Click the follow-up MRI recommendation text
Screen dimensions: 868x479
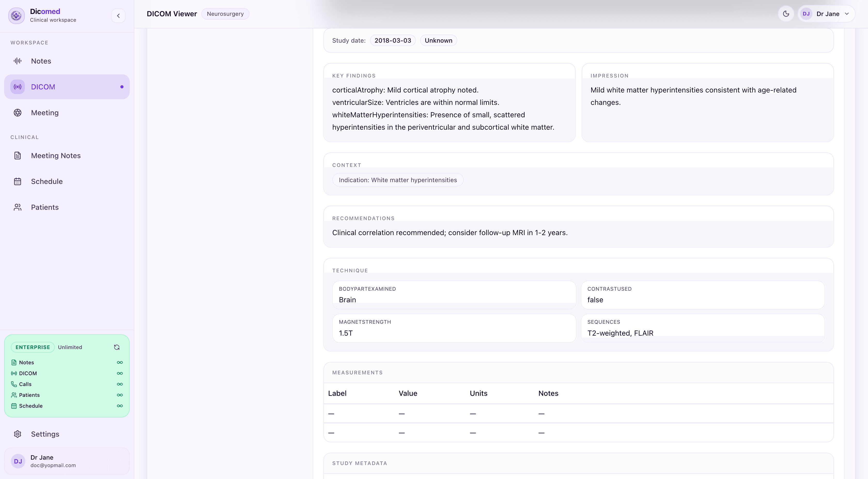(x=450, y=233)
